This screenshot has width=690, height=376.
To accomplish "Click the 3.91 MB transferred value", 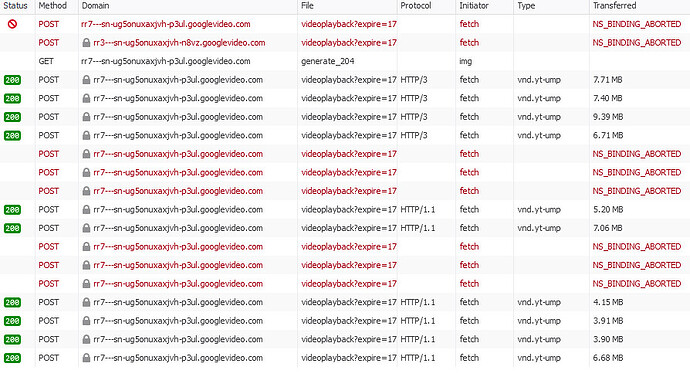I will (x=608, y=321).
